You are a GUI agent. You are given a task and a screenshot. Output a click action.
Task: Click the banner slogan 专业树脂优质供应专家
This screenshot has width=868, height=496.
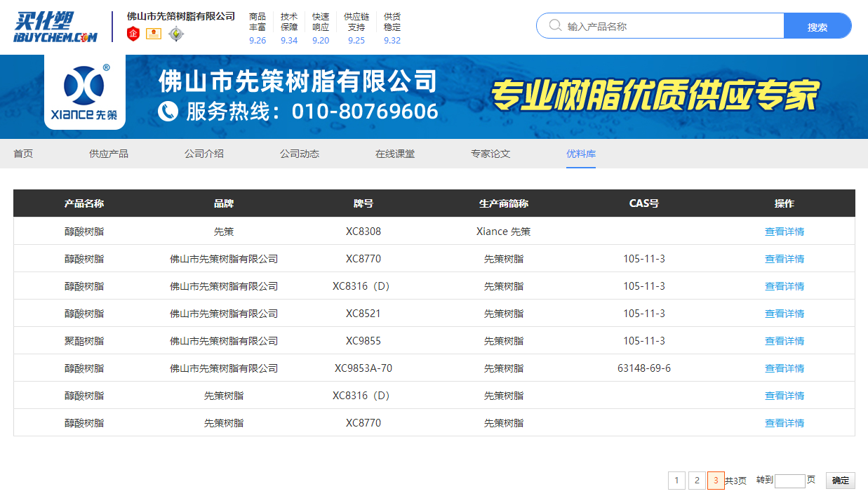point(655,96)
